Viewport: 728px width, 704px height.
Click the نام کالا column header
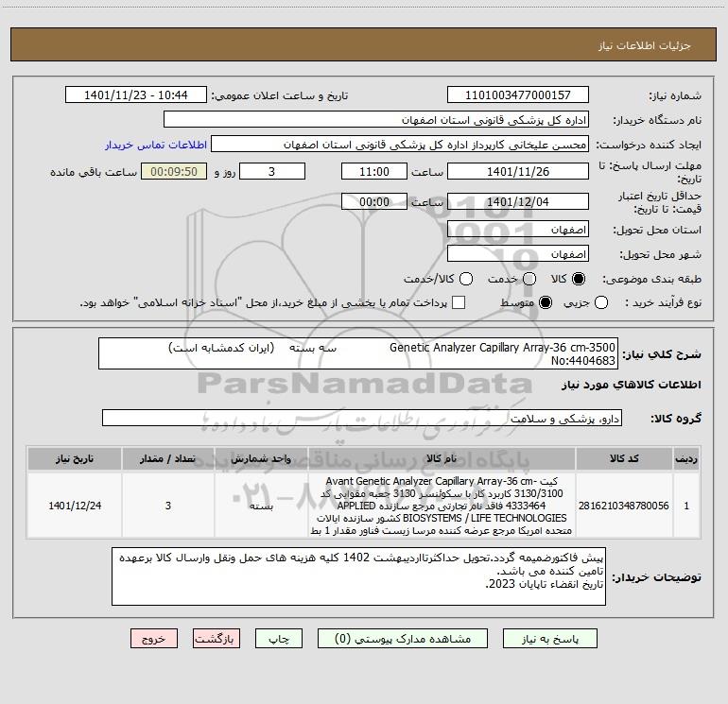pos(442,459)
